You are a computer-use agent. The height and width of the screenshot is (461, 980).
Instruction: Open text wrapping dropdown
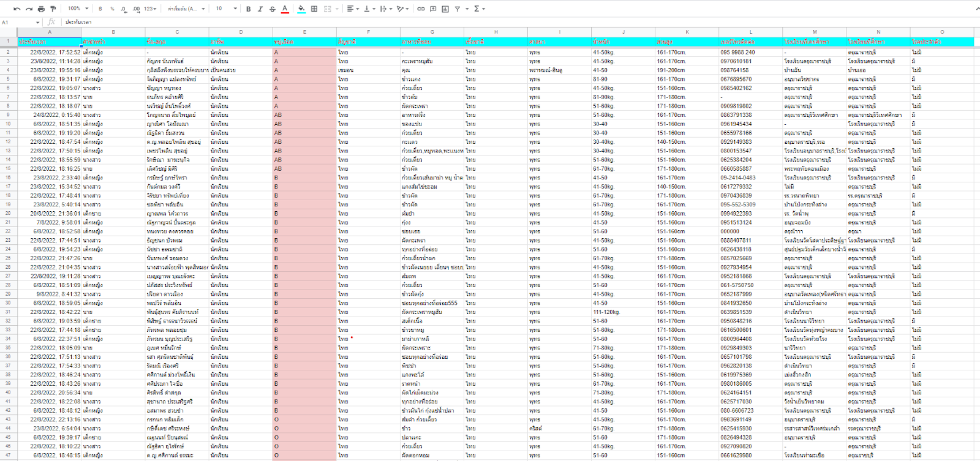click(386, 9)
